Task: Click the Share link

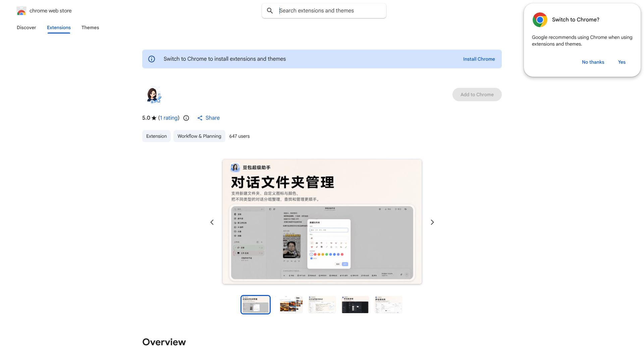Action: tap(213, 118)
